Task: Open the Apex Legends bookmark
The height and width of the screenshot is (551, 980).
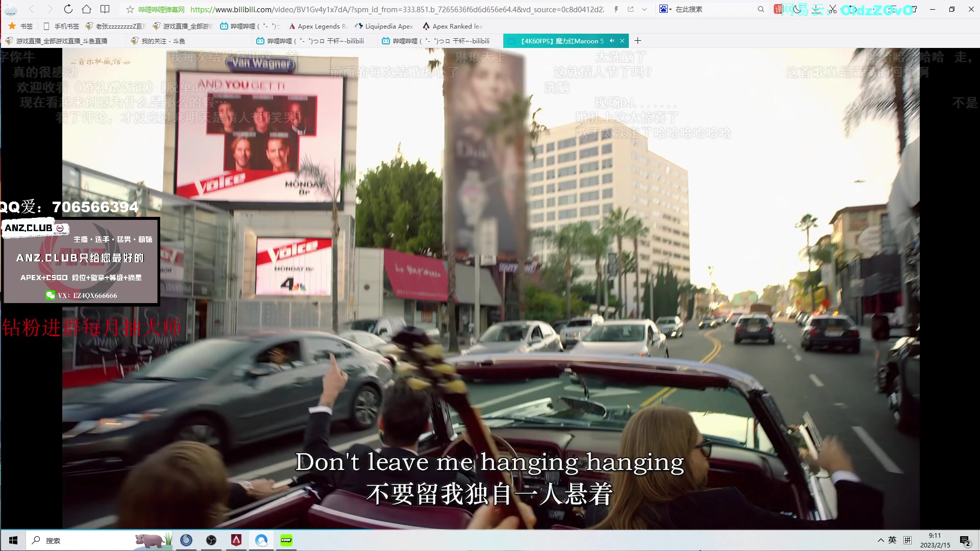Action: 317,26
